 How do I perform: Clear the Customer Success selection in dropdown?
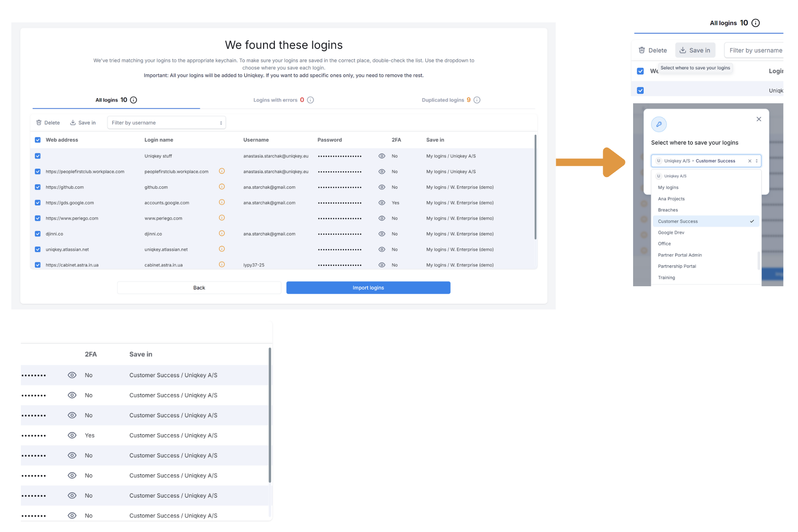749,161
